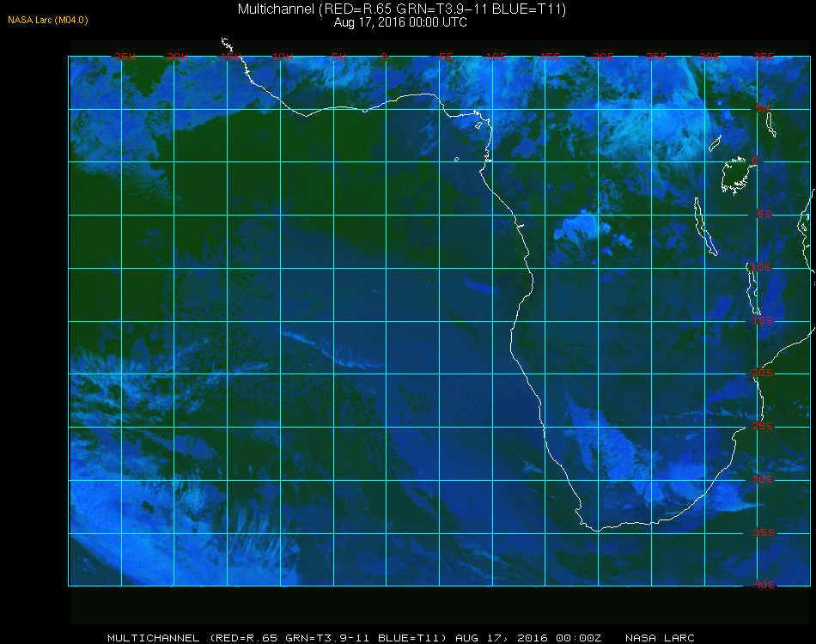Click the 5E longitude label
The height and width of the screenshot is (644, 816).
[446, 57]
